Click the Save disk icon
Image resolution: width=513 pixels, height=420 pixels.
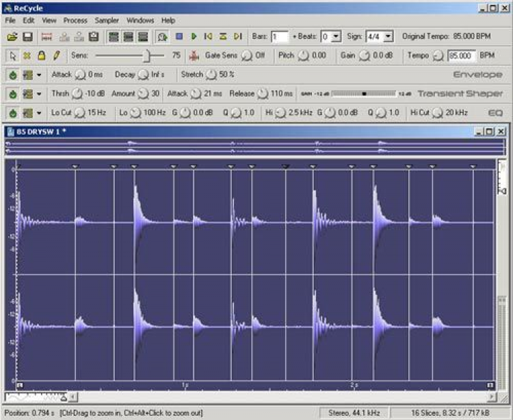(28, 36)
